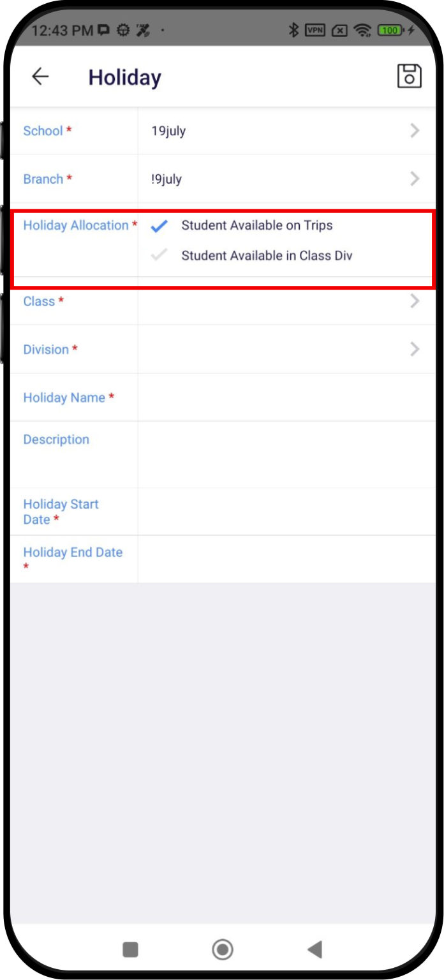The height and width of the screenshot is (980, 444).
Task: Open the Holiday End Date field
Action: coord(287,560)
